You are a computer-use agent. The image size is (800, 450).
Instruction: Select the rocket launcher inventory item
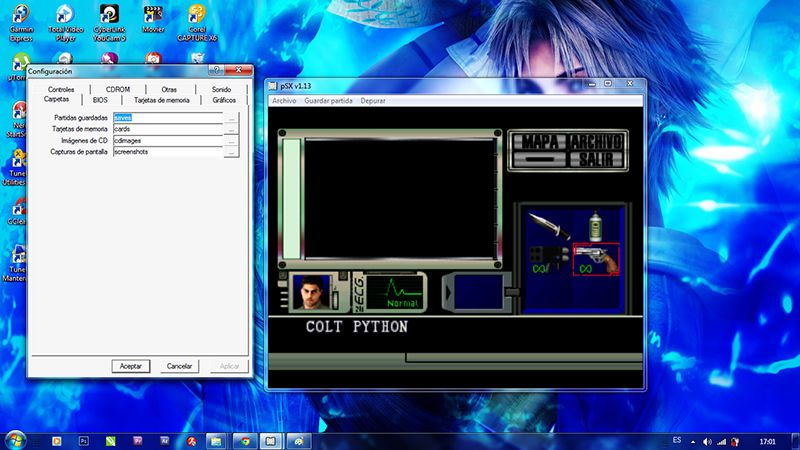pyautogui.click(x=548, y=259)
